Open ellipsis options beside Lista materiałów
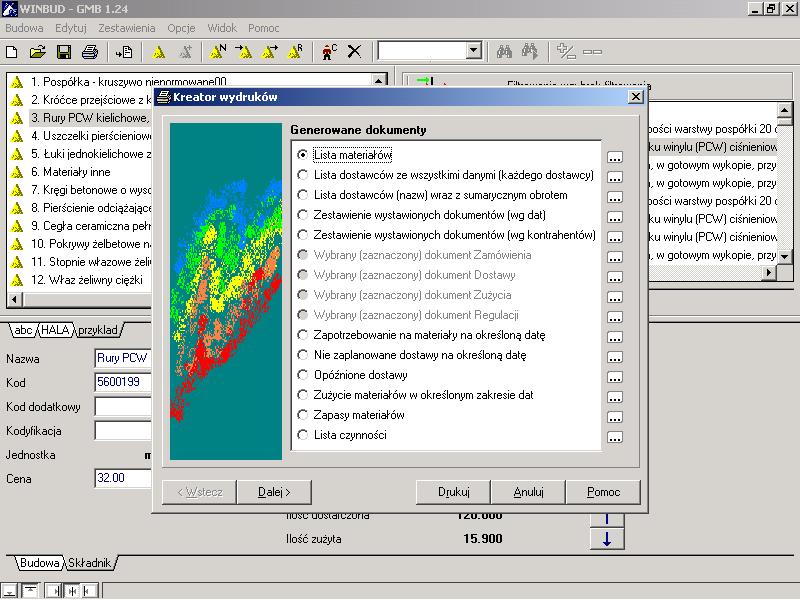The width and height of the screenshot is (800, 600). [615, 157]
